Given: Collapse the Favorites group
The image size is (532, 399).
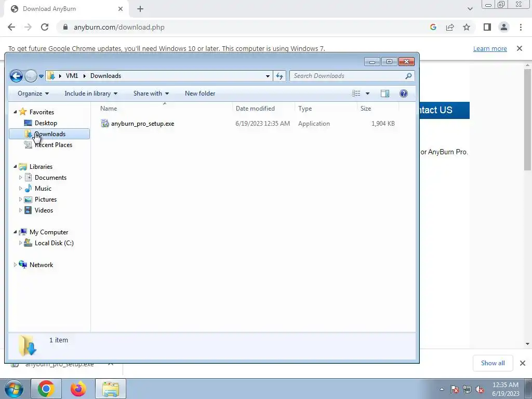Looking at the screenshot, I should pyautogui.click(x=15, y=112).
